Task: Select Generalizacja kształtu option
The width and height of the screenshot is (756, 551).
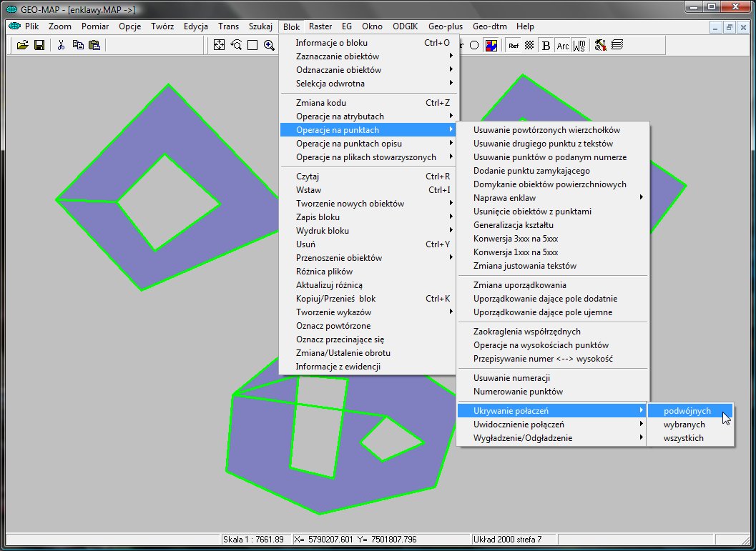Action: pyautogui.click(x=553, y=225)
